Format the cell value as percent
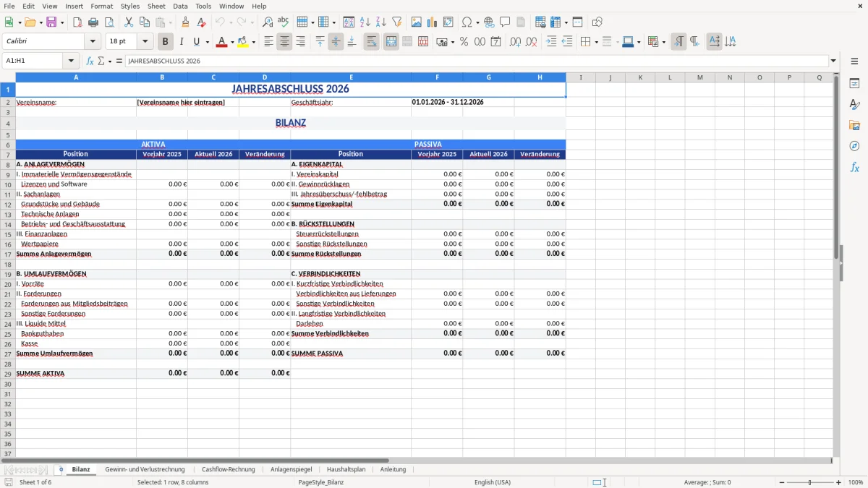Screen dimensions: 868x488 465,41
